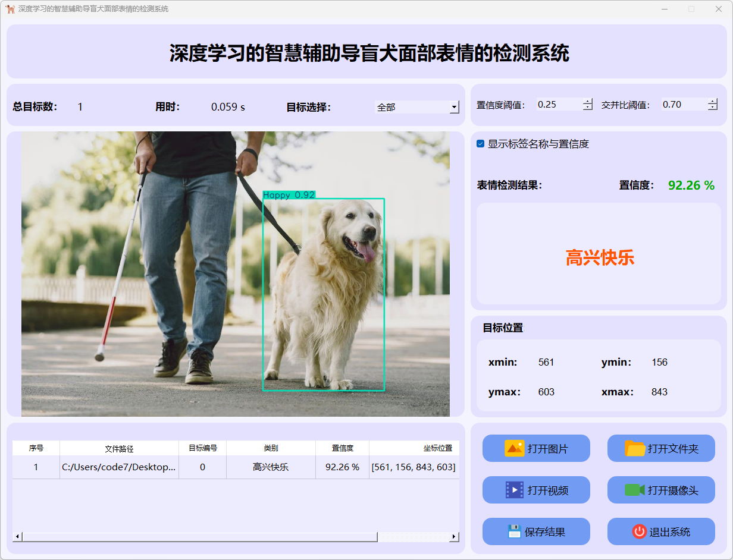733x560 pixels.
Task: Decrease confidence threshold with down arrow
Action: pos(588,108)
